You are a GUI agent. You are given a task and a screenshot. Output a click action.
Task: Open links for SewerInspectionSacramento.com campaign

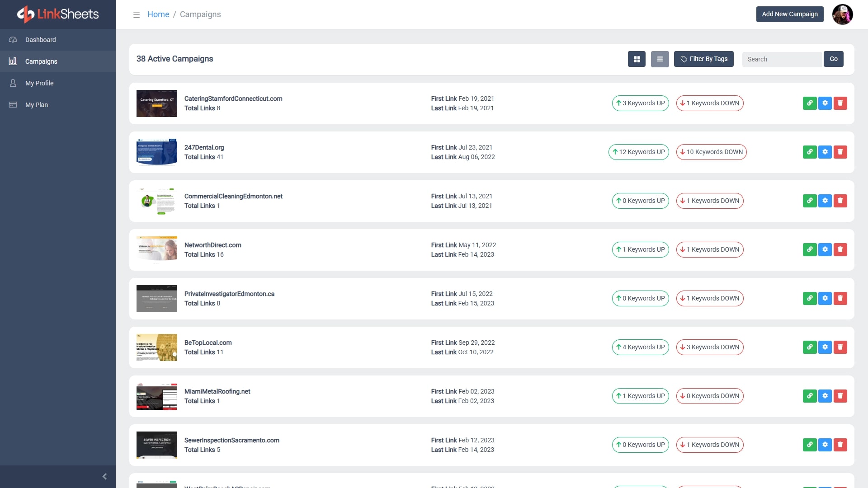(810, 445)
